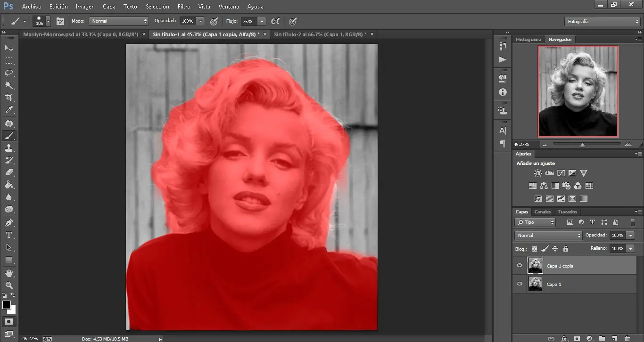
Task: Open the Relleno dropdown arrow
Action: 631,248
